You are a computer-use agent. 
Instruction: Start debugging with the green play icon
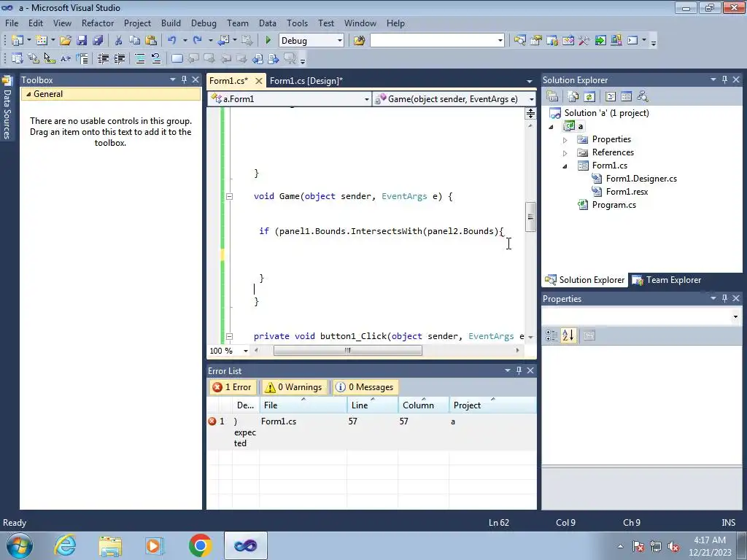point(268,41)
